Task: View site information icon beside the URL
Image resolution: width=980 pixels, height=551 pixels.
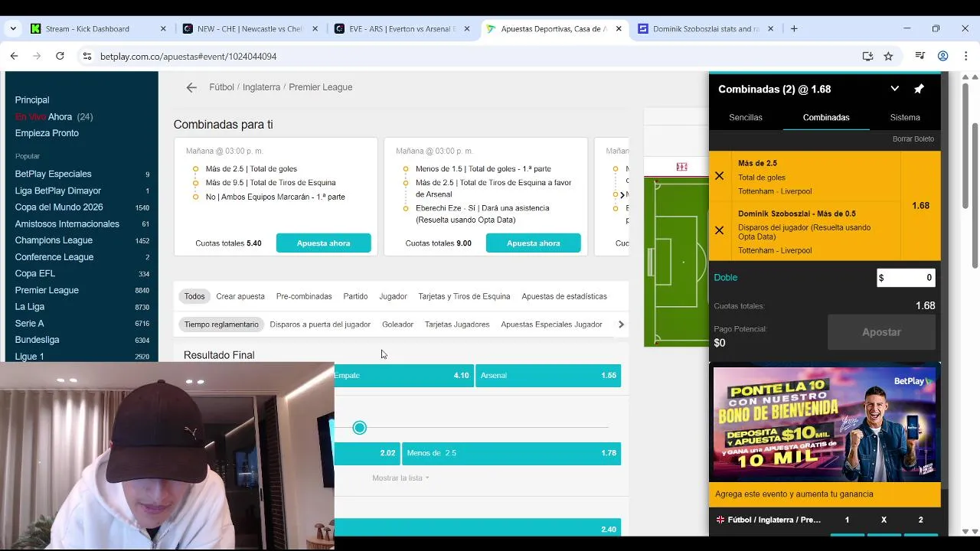Action: 87,56
